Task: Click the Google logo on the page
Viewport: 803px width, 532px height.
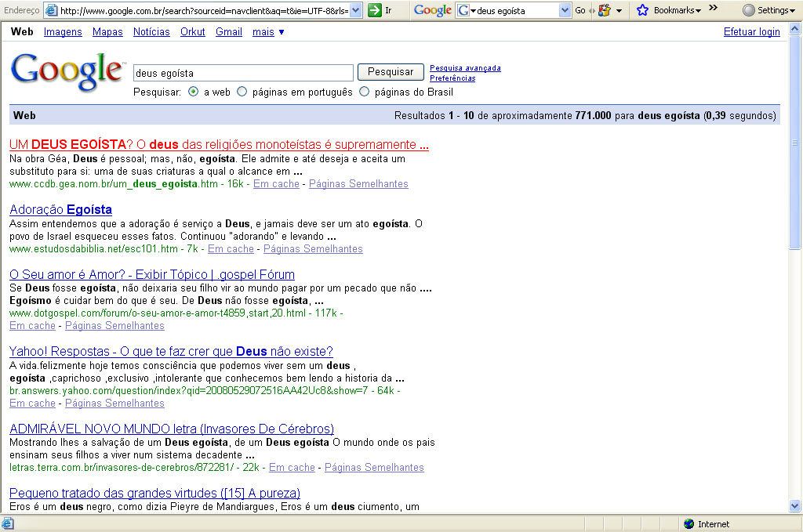Action: [67, 71]
